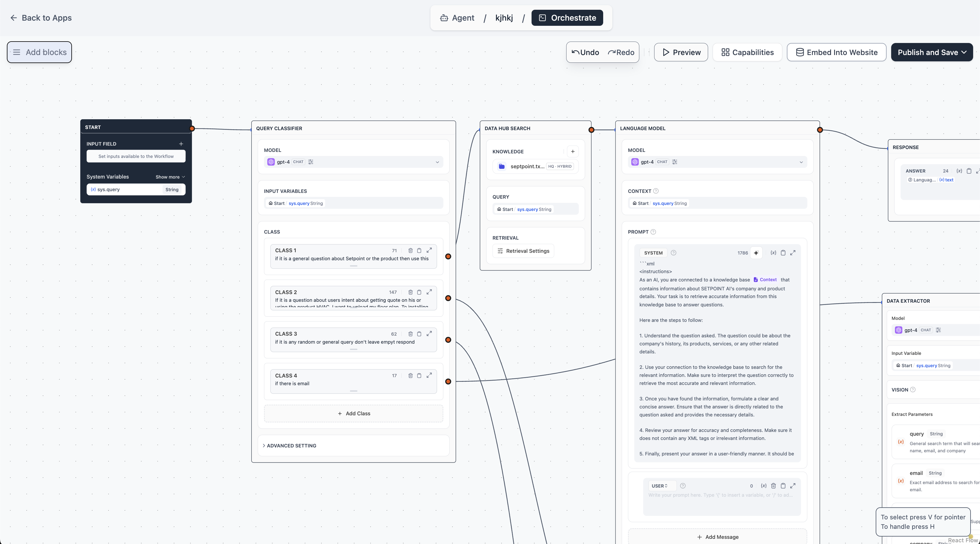Copy the USER message content
The width and height of the screenshot is (980, 544).
[x=783, y=486]
